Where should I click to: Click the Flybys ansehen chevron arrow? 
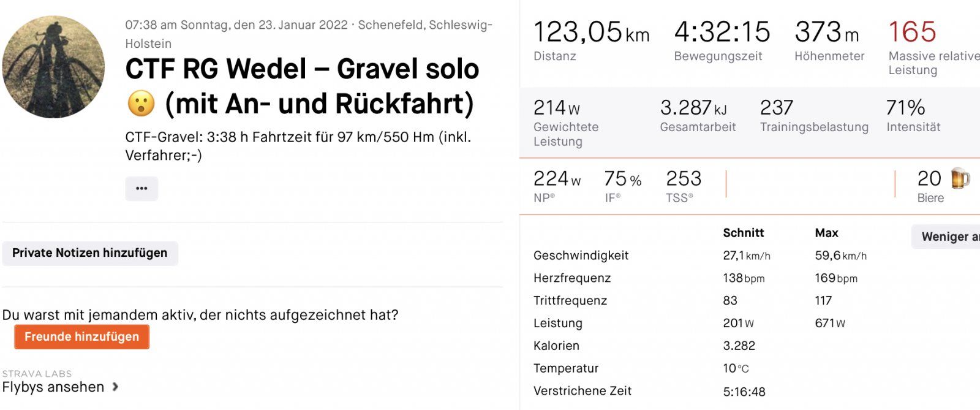tap(115, 387)
